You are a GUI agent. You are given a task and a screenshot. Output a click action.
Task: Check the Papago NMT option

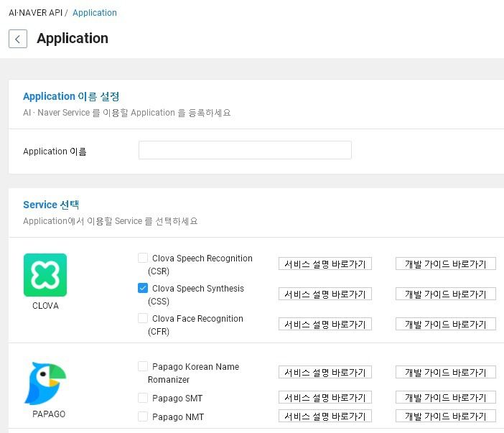coord(143,416)
